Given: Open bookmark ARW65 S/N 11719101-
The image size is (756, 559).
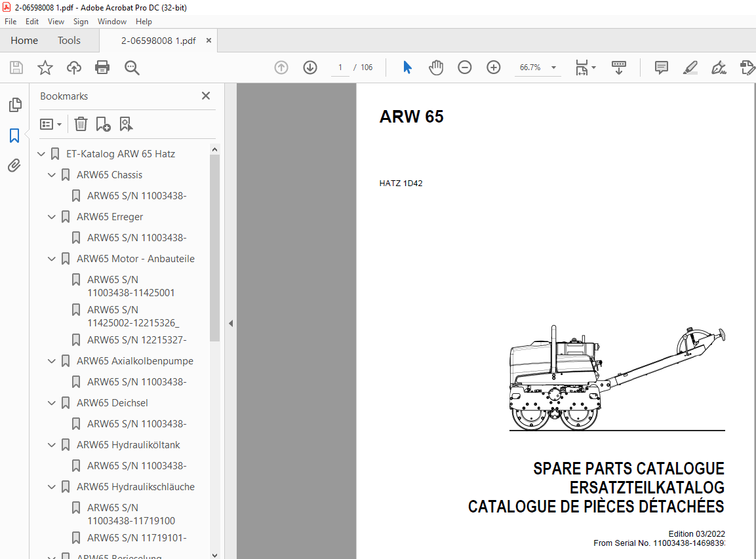Looking at the screenshot, I should (136, 538).
